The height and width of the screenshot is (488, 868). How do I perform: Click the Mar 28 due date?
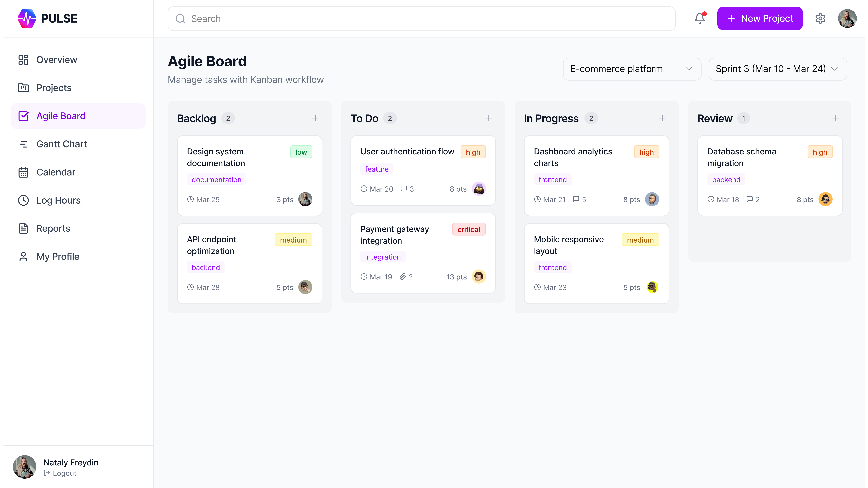[x=203, y=287]
